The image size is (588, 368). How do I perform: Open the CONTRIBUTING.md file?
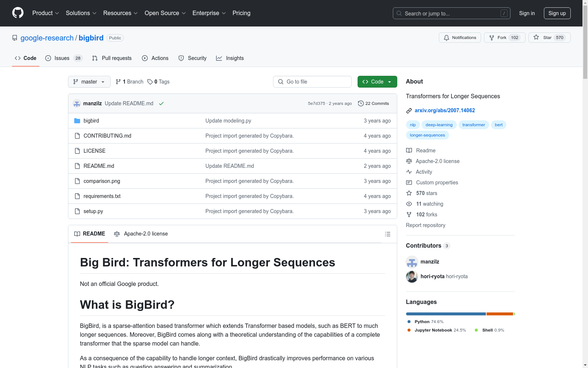coord(107,136)
